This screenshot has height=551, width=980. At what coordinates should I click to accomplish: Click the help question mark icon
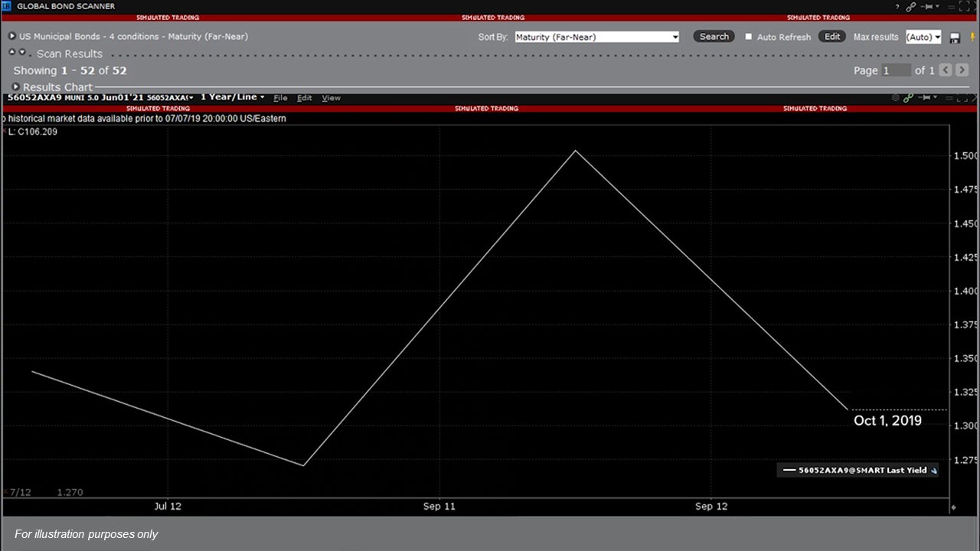coord(897,7)
